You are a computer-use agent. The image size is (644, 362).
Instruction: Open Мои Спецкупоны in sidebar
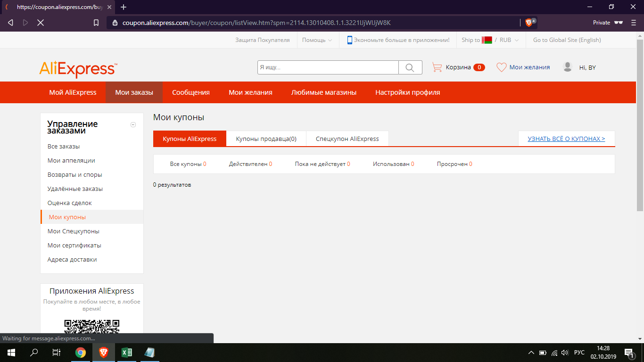74,231
